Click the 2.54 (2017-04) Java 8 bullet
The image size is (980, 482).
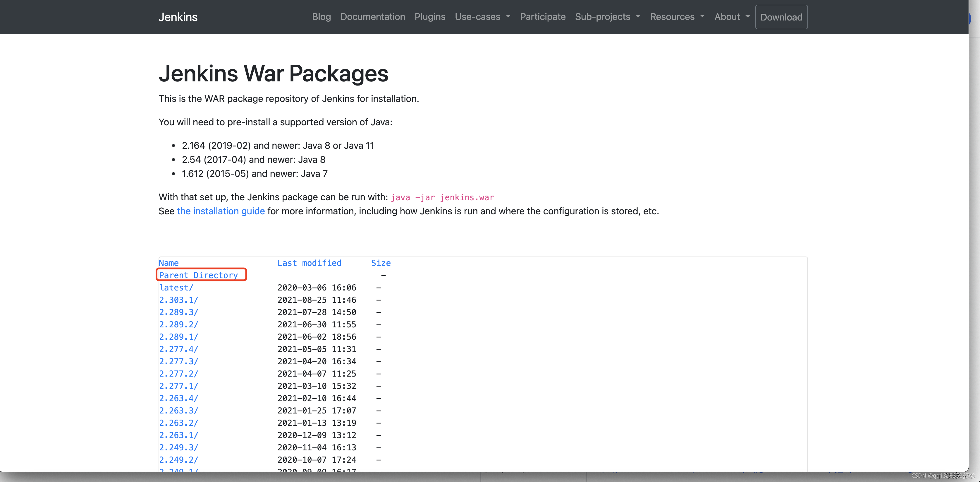tap(253, 160)
